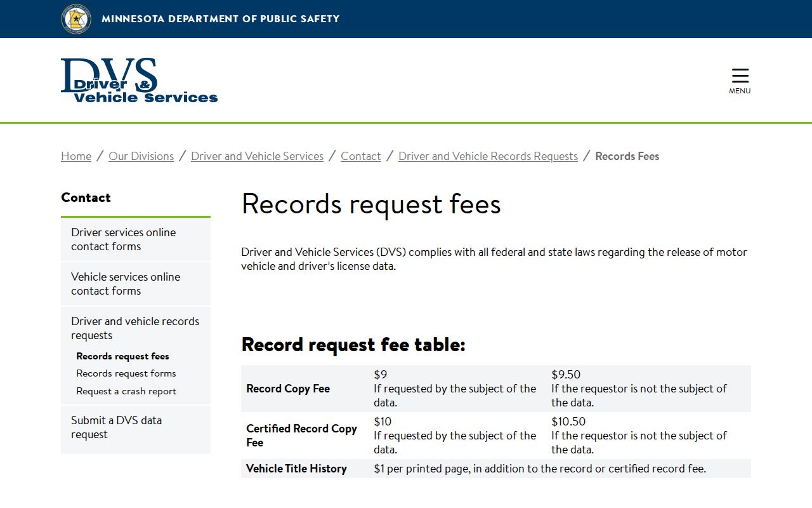
Task: Click the $9 subject-of-data fee cell
Action: (457, 389)
